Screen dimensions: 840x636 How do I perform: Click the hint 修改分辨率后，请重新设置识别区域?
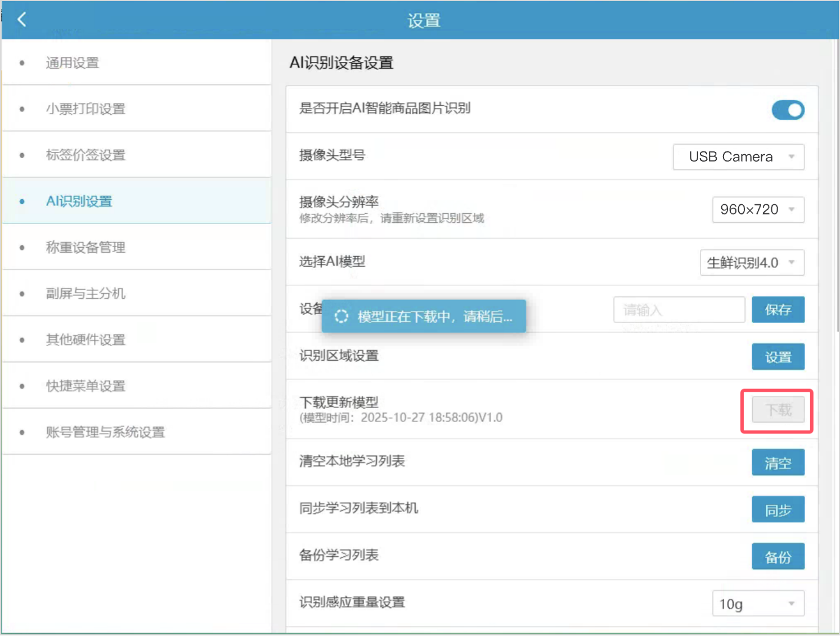[x=392, y=218]
